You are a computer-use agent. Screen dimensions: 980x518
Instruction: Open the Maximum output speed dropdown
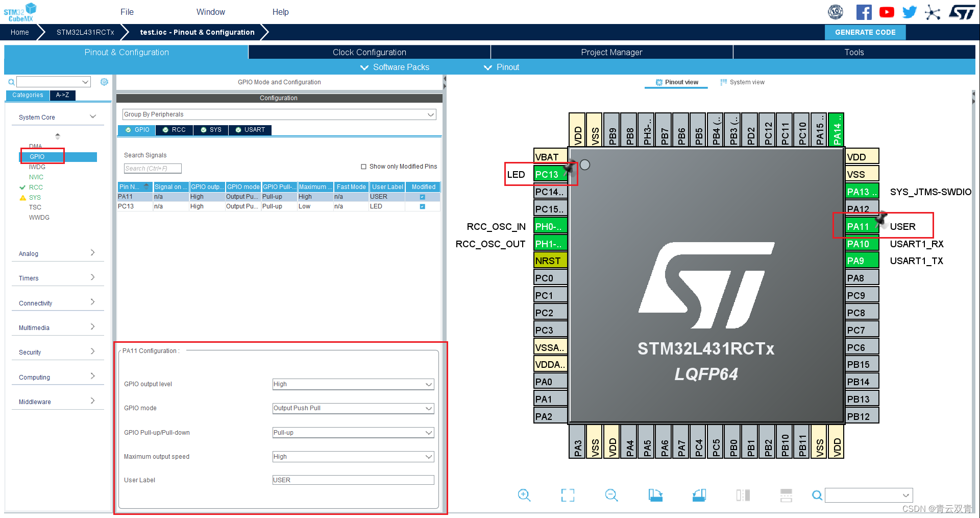pos(353,457)
